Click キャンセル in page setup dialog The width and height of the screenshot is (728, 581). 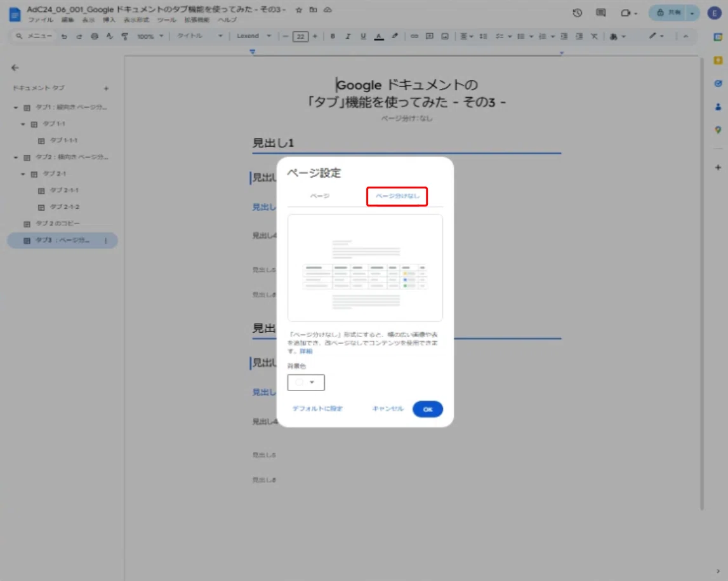click(x=388, y=409)
